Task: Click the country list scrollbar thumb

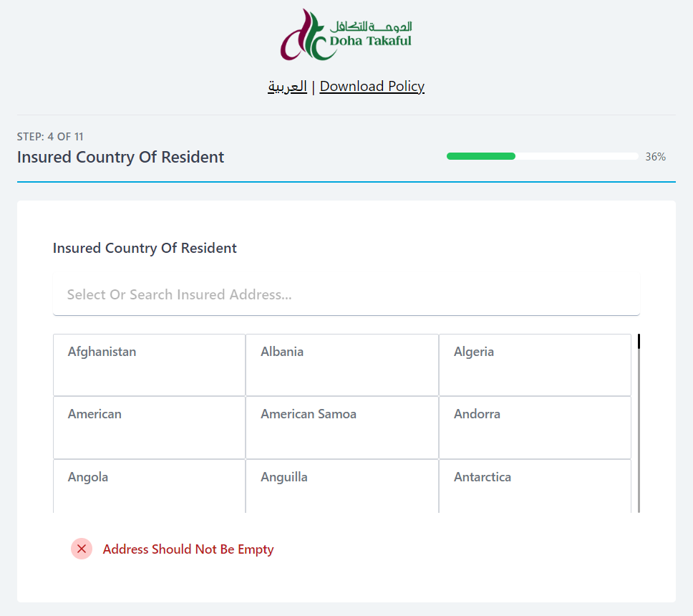Action: tap(639, 342)
